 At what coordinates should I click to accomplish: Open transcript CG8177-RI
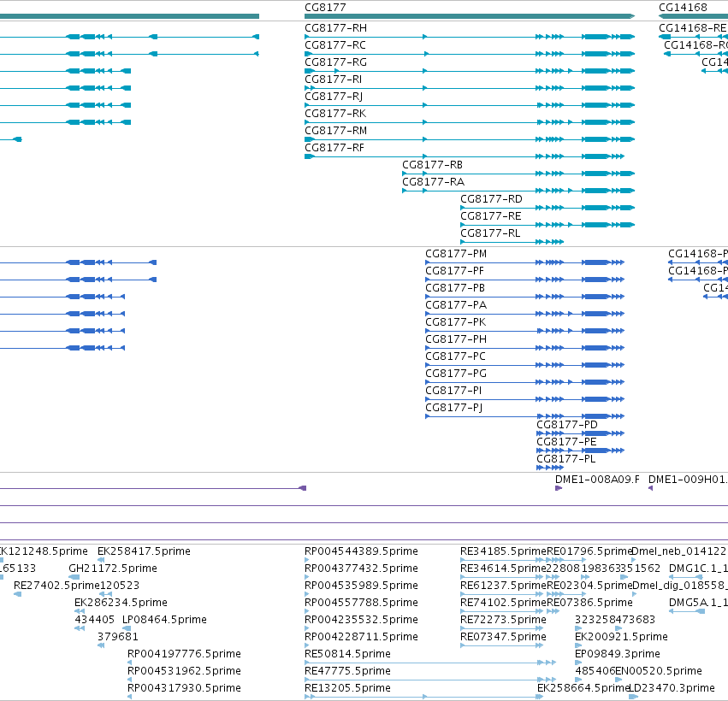[x=334, y=80]
